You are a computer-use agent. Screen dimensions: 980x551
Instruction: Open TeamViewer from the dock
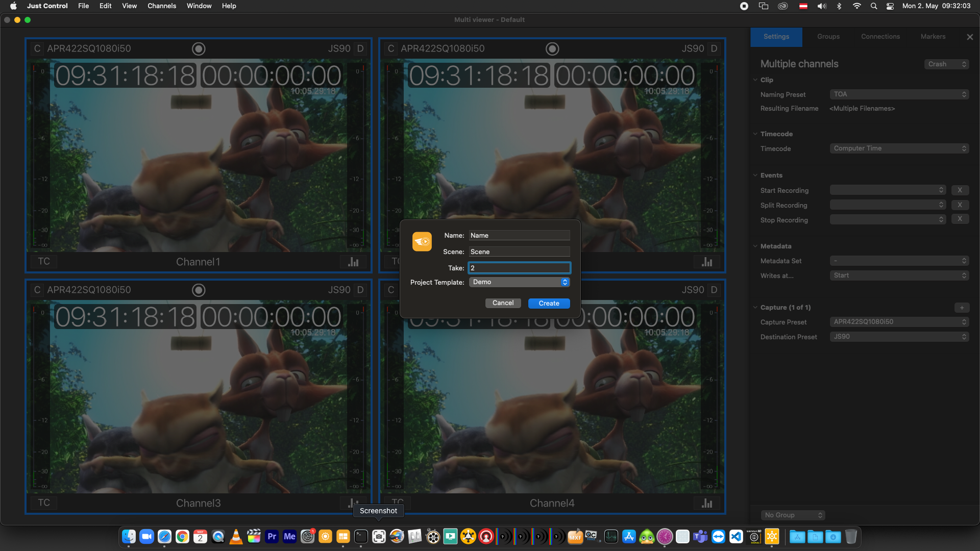coord(718,537)
